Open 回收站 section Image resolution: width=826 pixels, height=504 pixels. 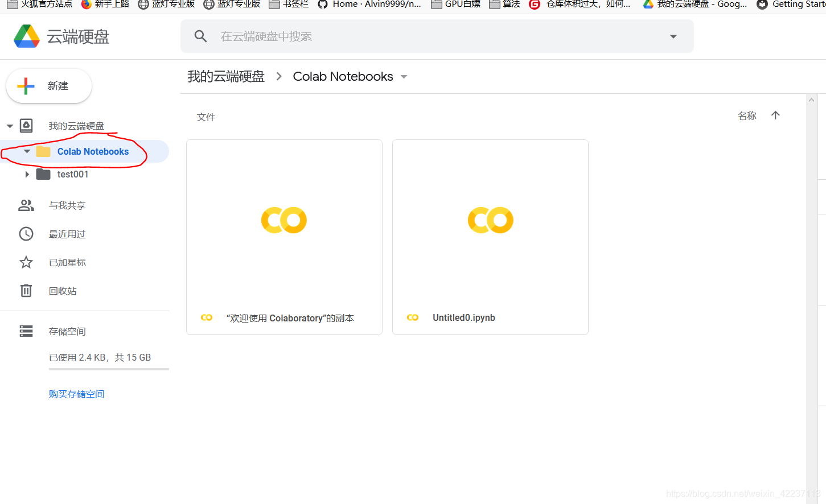click(x=63, y=291)
